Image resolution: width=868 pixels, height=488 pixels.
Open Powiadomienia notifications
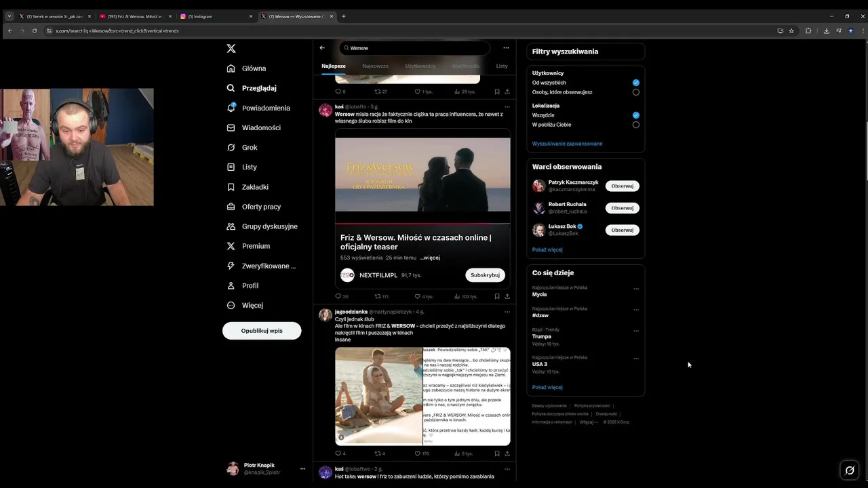[258, 108]
